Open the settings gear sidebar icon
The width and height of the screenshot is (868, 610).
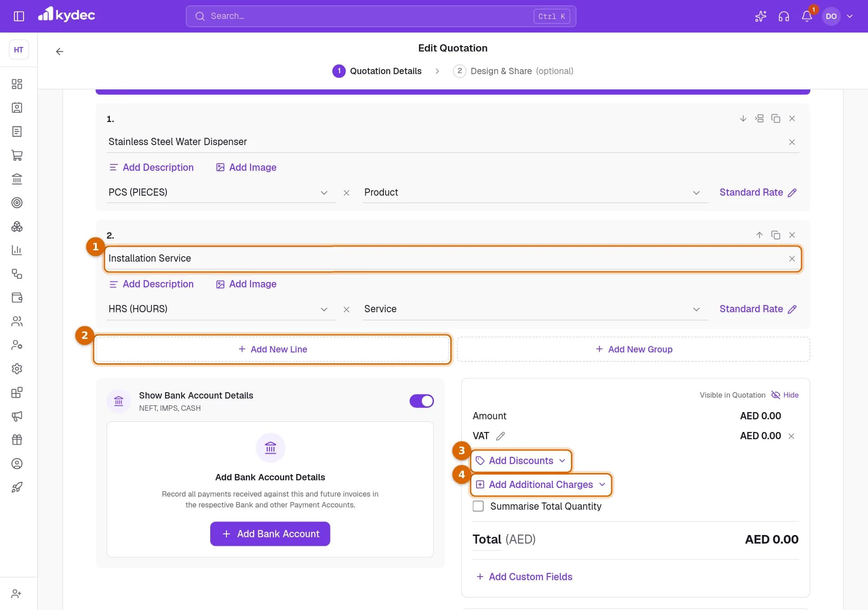pos(17,369)
